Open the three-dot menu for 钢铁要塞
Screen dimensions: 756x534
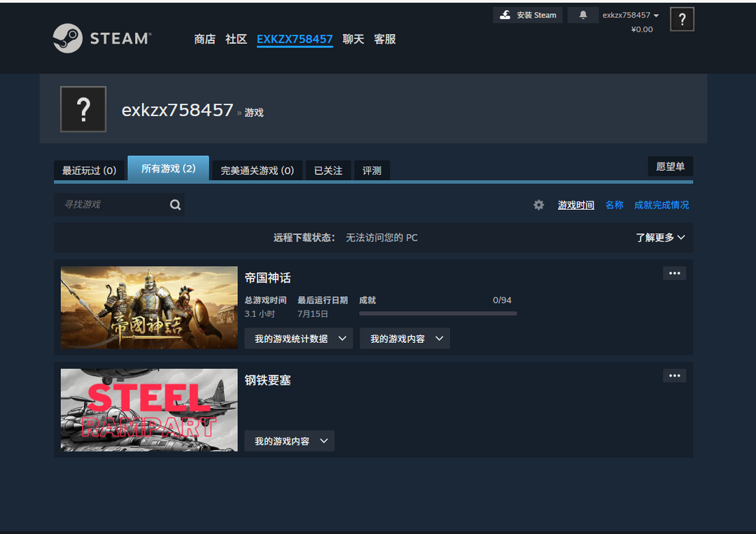tap(674, 376)
